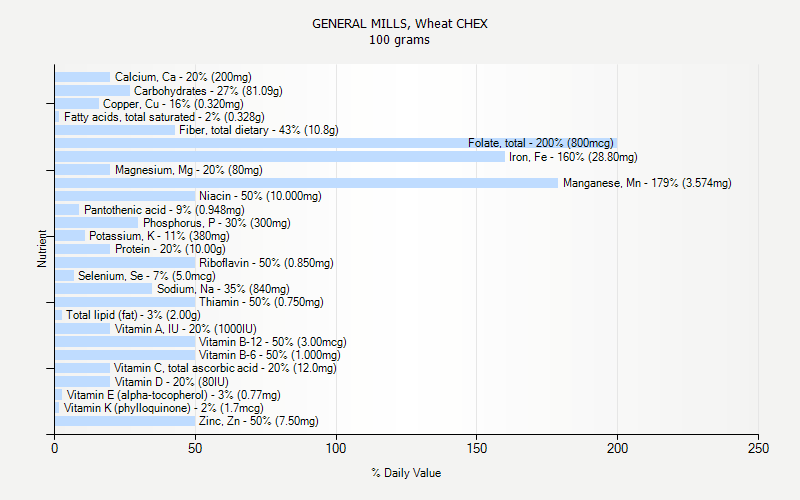Screen dimensions: 800x500
Task: Click the '0' x-axis tick label
Action: tap(55, 448)
